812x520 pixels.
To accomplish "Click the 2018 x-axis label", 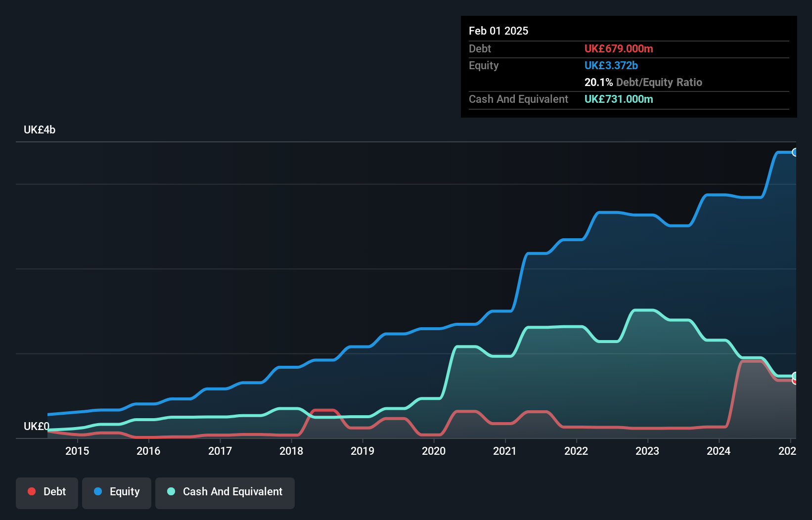I will point(291,451).
